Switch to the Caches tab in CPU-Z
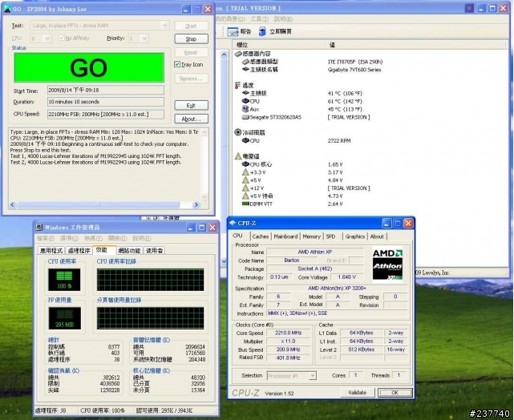Screen dimensions: 514x420 point(261,236)
